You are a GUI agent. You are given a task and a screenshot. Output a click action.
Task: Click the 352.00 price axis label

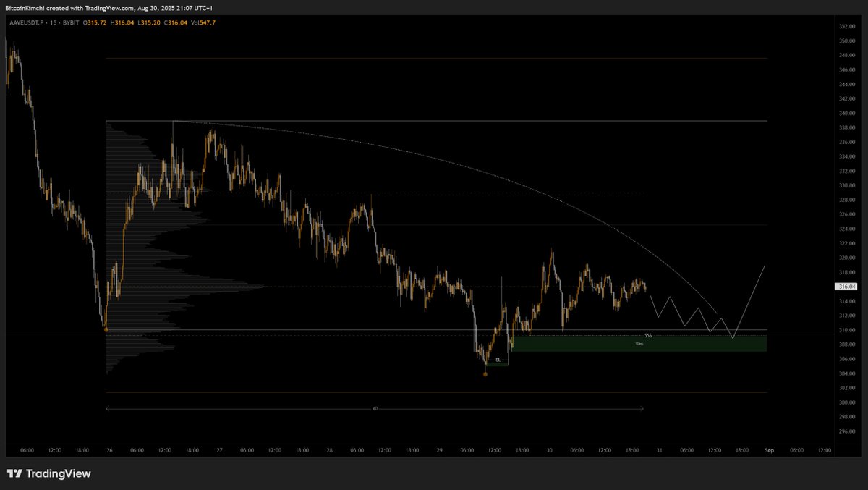point(847,26)
